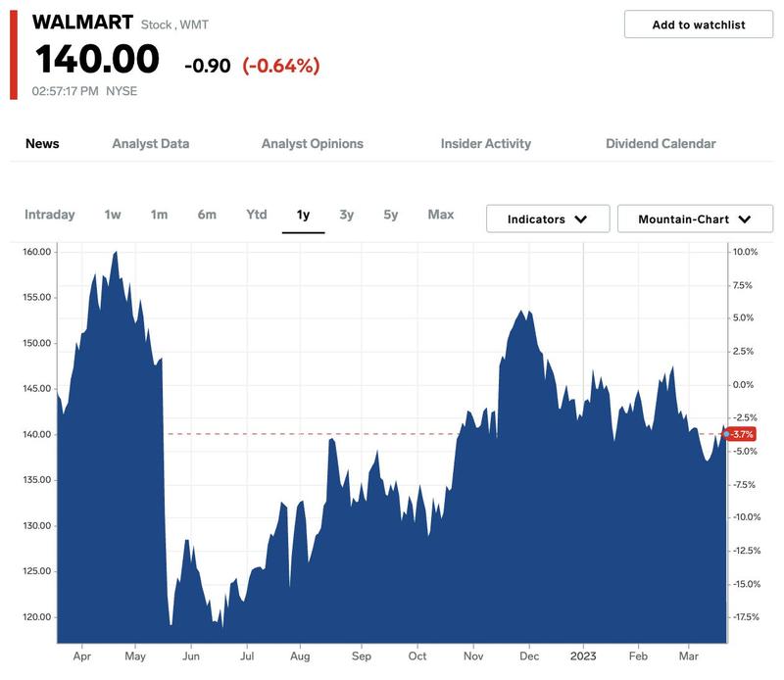Click the Mar x-axis label
784x680 pixels.
coord(689,656)
